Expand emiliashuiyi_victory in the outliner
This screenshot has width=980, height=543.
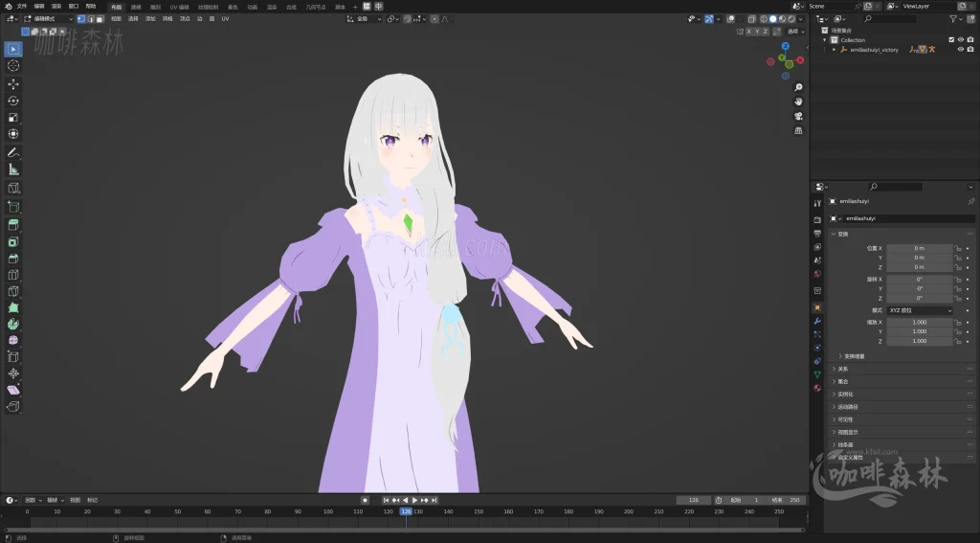pos(834,50)
